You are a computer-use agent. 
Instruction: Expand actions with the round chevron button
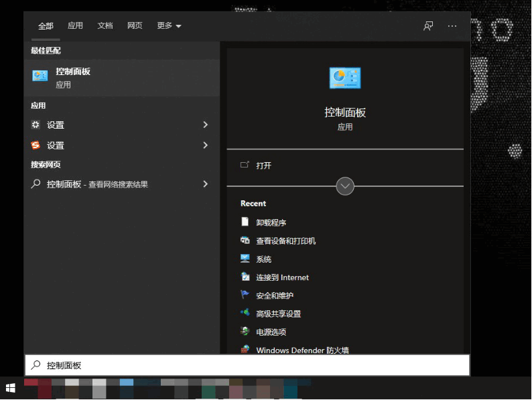[x=345, y=186]
